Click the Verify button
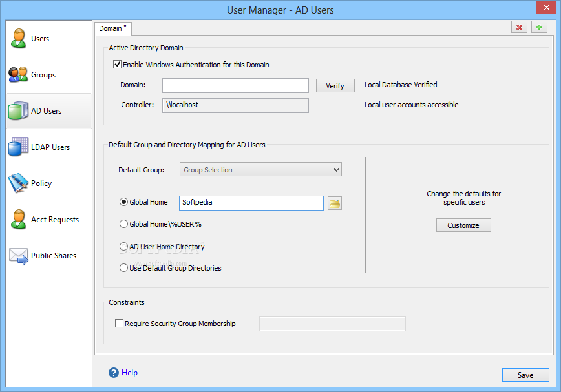Screen dimensions: 561x392 pos(335,86)
